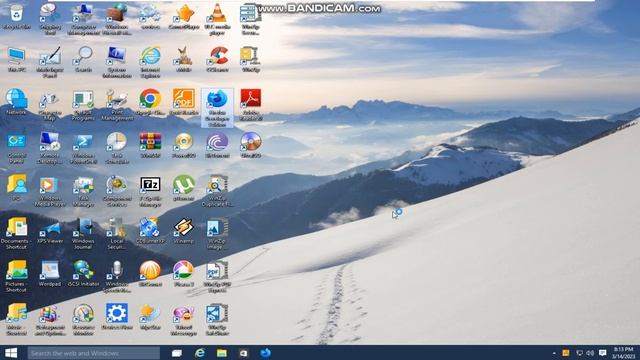Open Action Center notifications icon
This screenshot has width=640, height=360.
click(602, 353)
